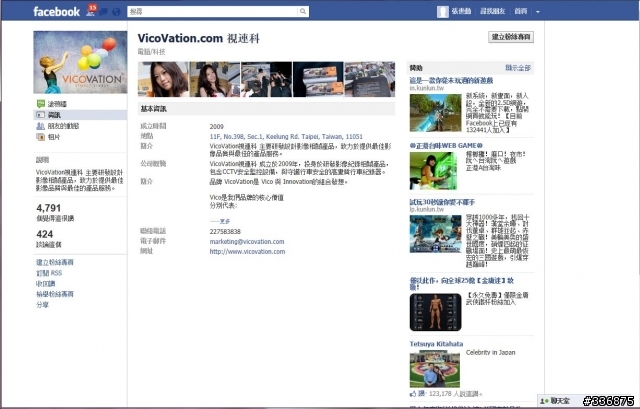The height and width of the screenshot is (409, 640).
Task: Open the 424 talking about this count
Action: [x=44, y=234]
